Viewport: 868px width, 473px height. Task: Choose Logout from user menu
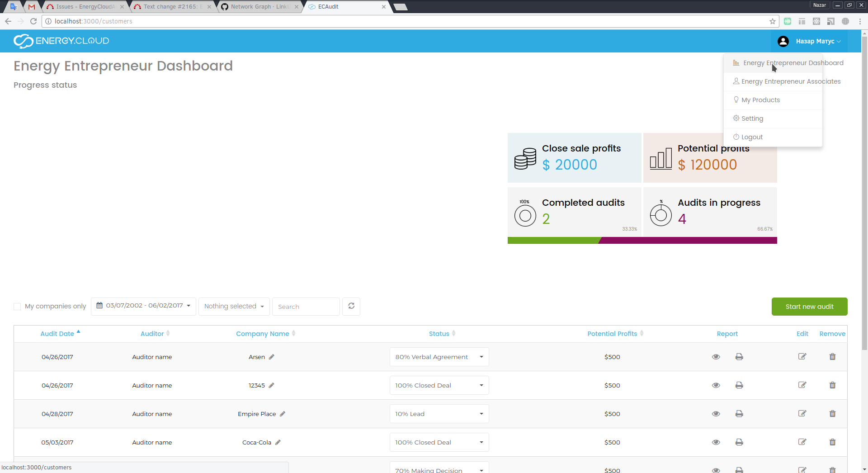773,137
